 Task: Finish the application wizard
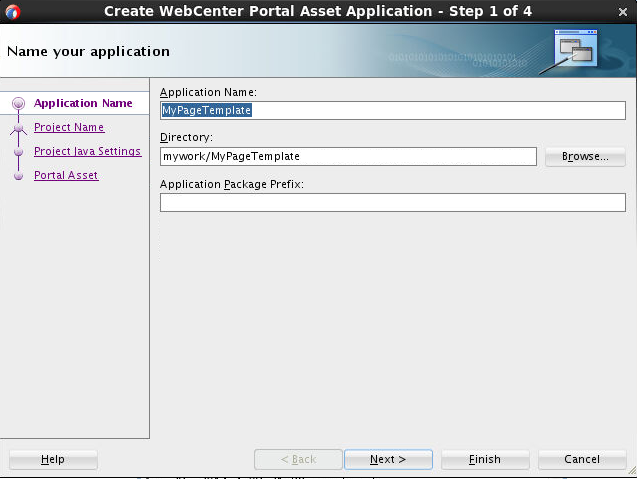[x=485, y=459]
